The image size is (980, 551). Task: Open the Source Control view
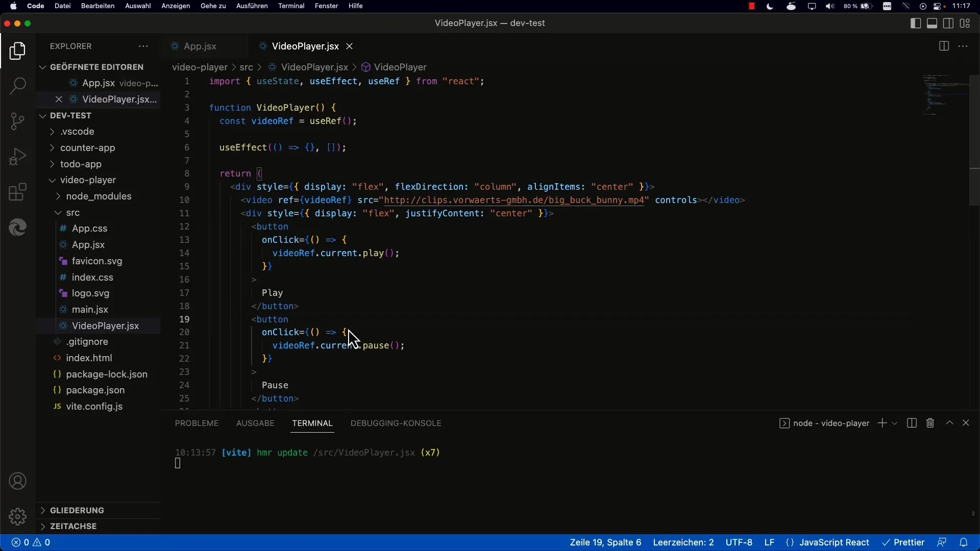17,121
